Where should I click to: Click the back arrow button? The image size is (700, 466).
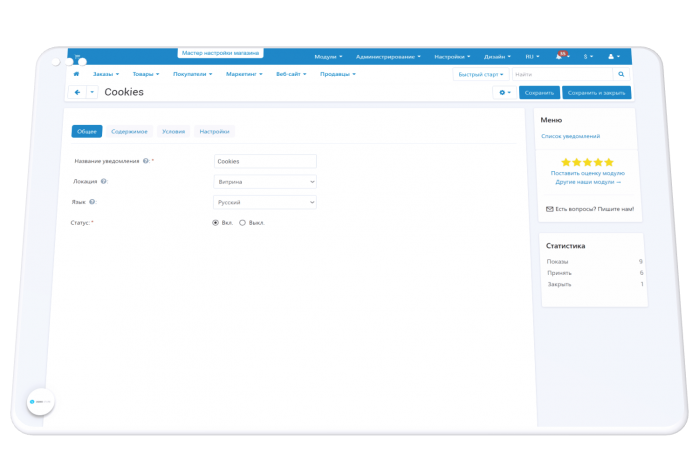77,92
